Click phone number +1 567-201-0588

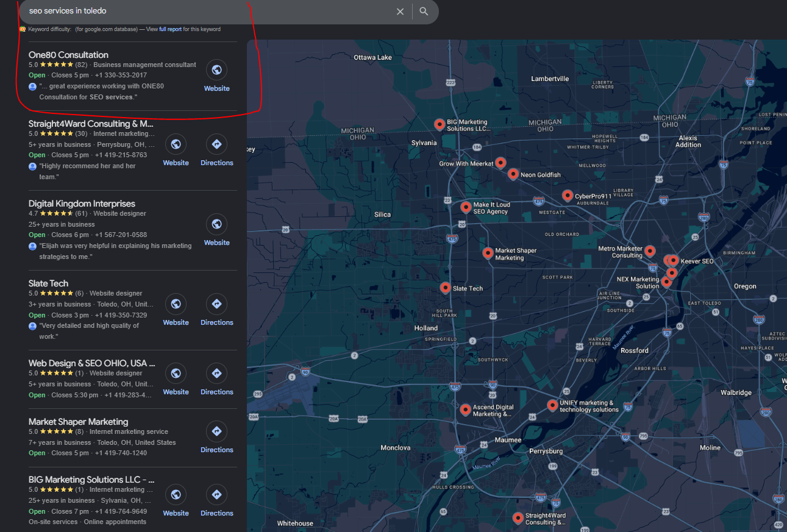[x=121, y=235]
